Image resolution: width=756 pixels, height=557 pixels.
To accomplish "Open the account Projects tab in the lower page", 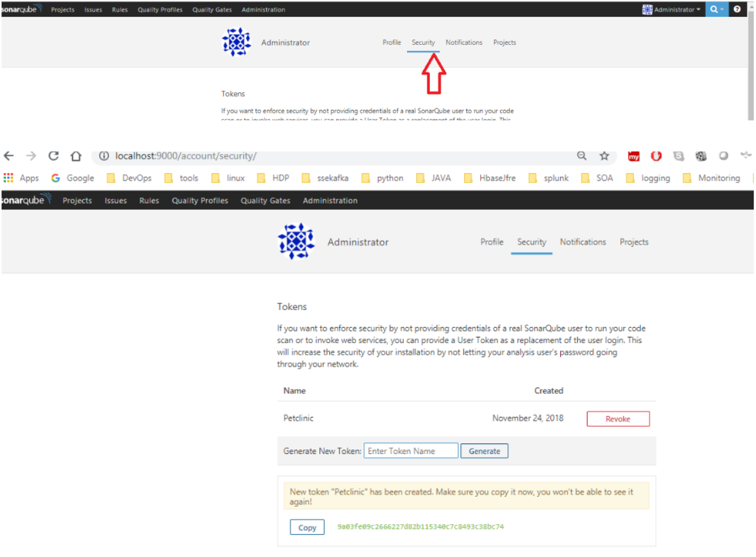I will [634, 242].
